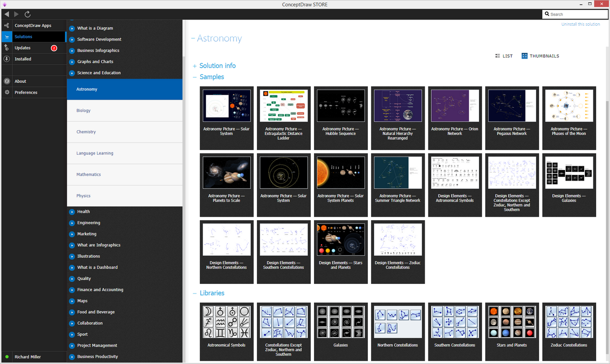Open Preferences gear item
Screen dimensions: 610x364
pyautogui.click(x=26, y=92)
